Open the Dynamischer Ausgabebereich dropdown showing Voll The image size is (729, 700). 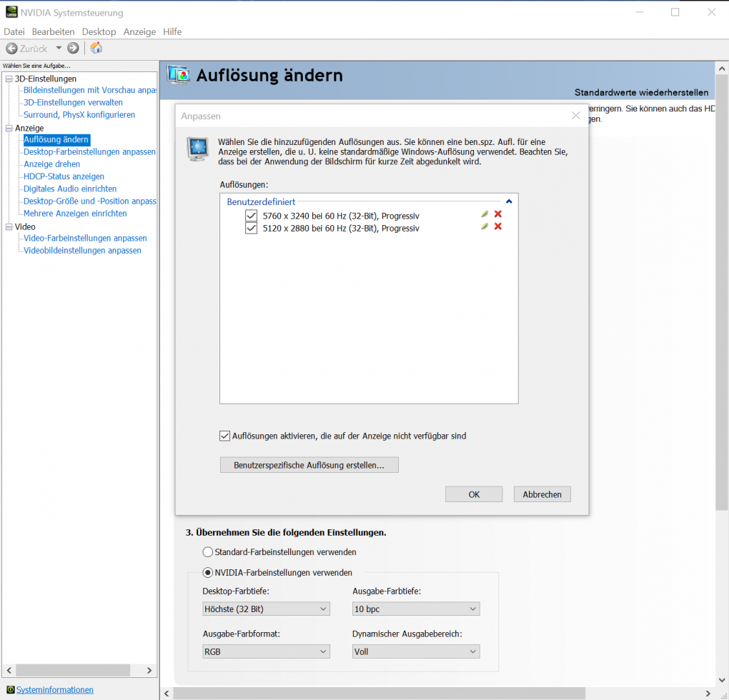click(x=416, y=651)
